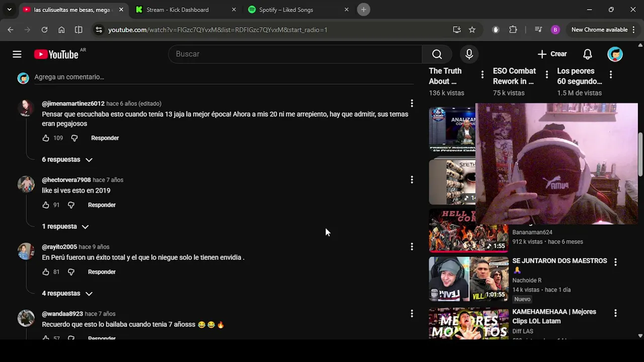
Task: Focus the Buscar search field
Action: pyautogui.click(x=295, y=54)
